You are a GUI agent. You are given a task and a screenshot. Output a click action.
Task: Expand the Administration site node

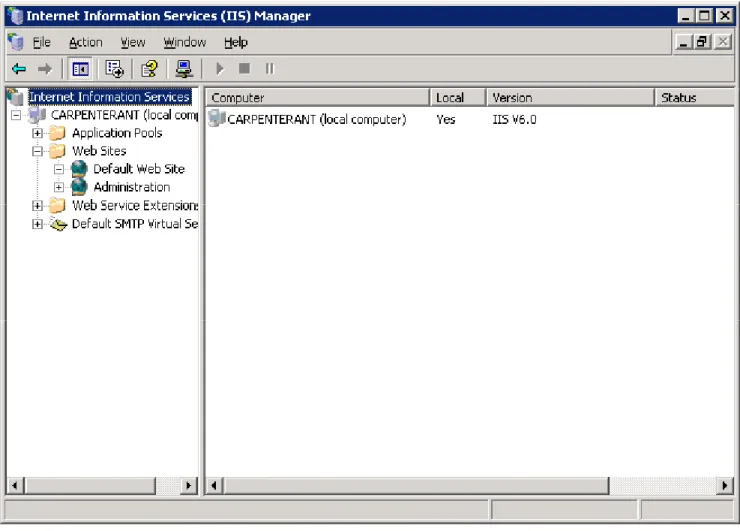click(59, 187)
